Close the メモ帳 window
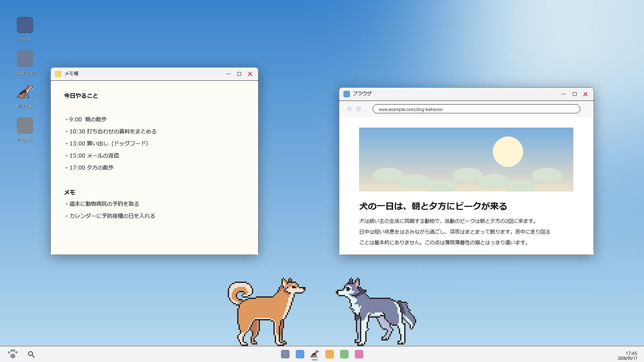 pyautogui.click(x=250, y=74)
